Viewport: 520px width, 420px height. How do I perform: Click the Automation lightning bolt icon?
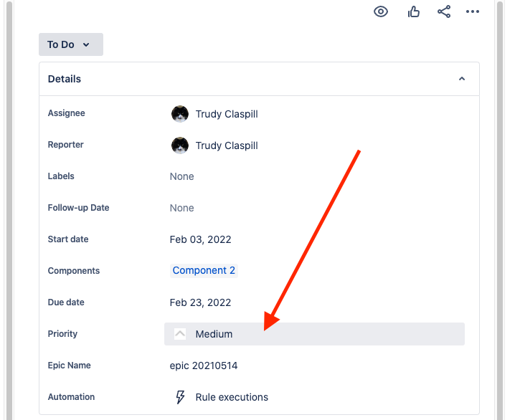180,397
